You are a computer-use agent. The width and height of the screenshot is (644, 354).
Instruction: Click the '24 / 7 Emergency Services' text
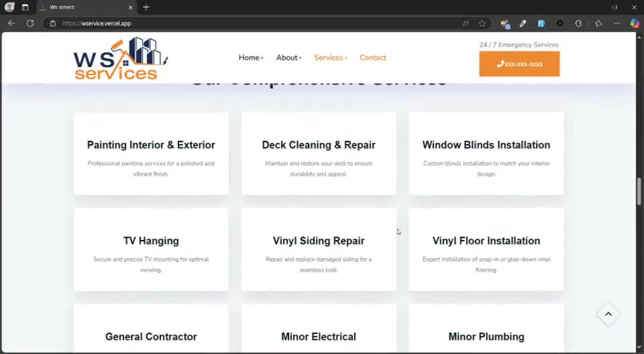pyautogui.click(x=519, y=45)
